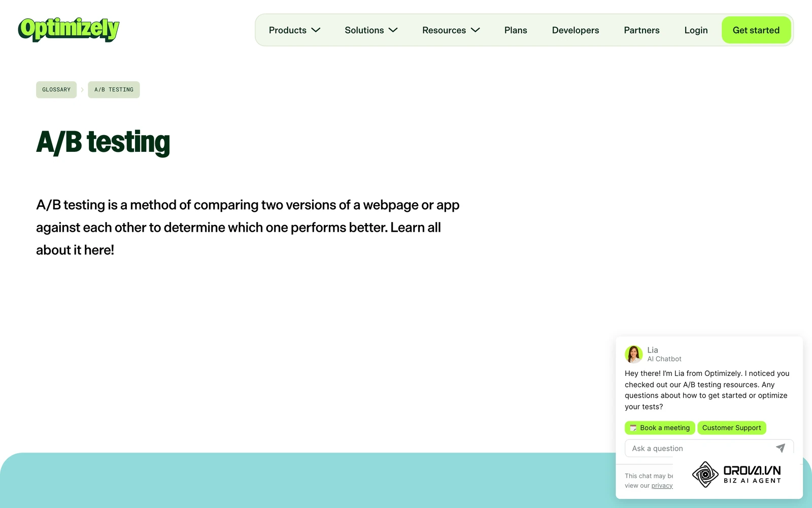This screenshot has height=508, width=812.
Task: Click the Get started button
Action: [756, 30]
